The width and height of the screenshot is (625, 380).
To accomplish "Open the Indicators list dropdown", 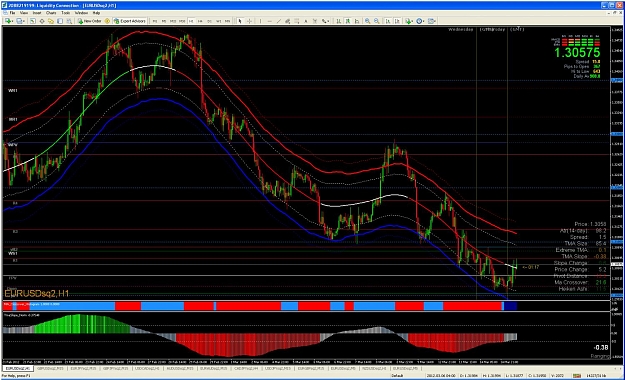I will [x=409, y=21].
